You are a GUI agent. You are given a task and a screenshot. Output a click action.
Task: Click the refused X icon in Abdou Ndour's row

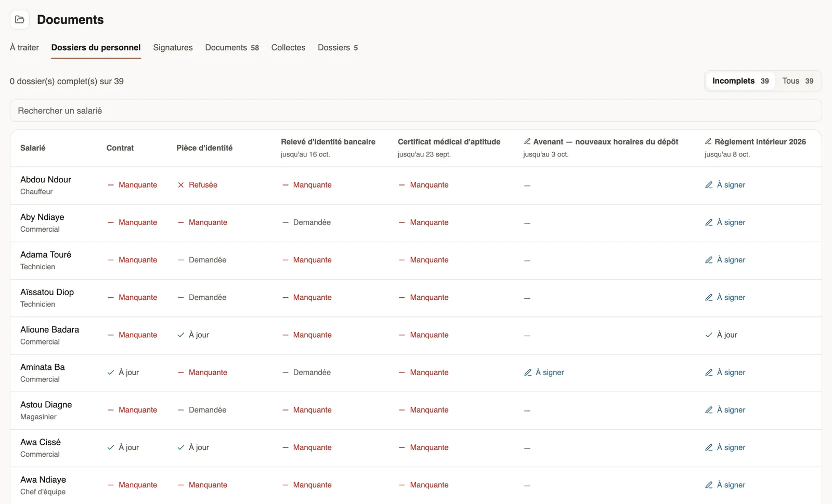pyautogui.click(x=181, y=185)
